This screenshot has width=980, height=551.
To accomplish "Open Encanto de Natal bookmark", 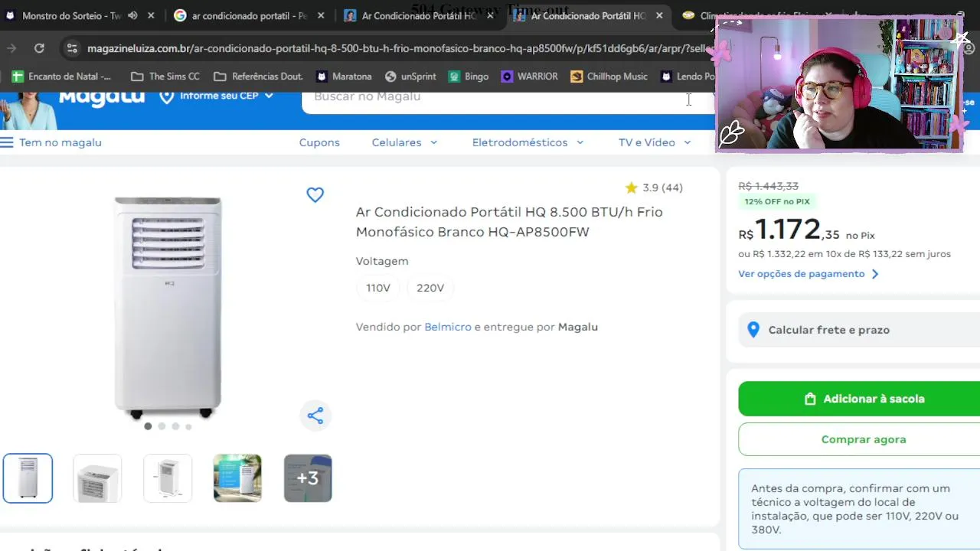I will click(x=61, y=77).
